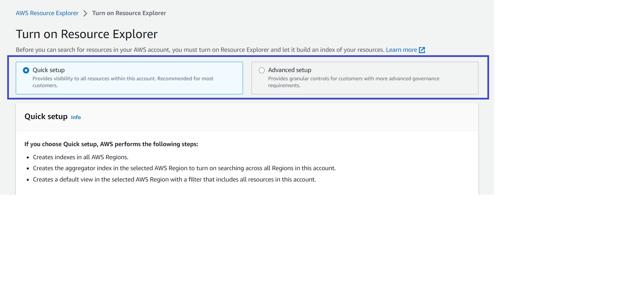Open the Info link next to Quick setup
This screenshot has height=304, width=644.
pos(76,117)
